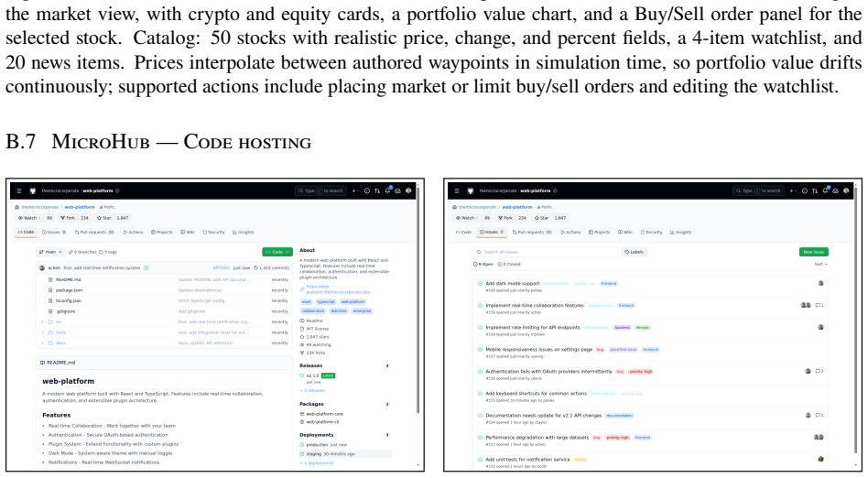This screenshot has height=478, width=868.
Task: Open the main branch dropdown
Action: [x=50, y=252]
